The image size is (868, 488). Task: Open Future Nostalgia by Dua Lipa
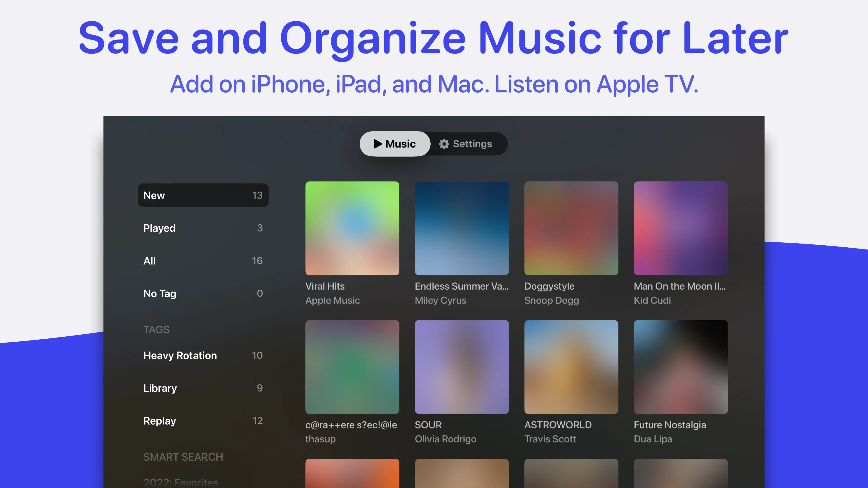681,367
